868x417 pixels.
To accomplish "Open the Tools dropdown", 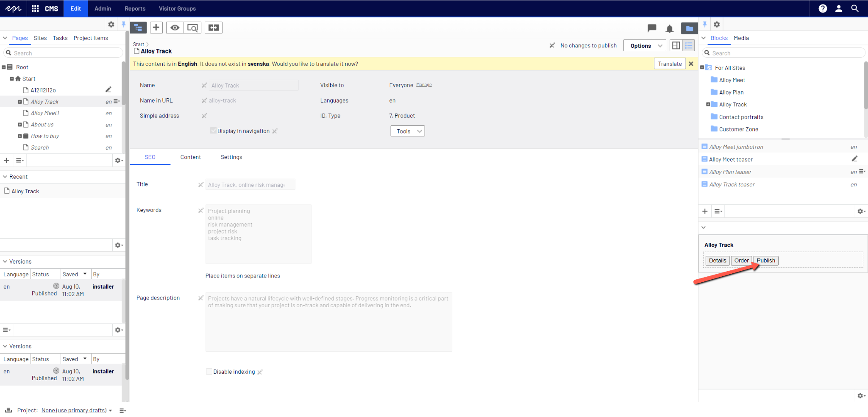I will tap(407, 131).
